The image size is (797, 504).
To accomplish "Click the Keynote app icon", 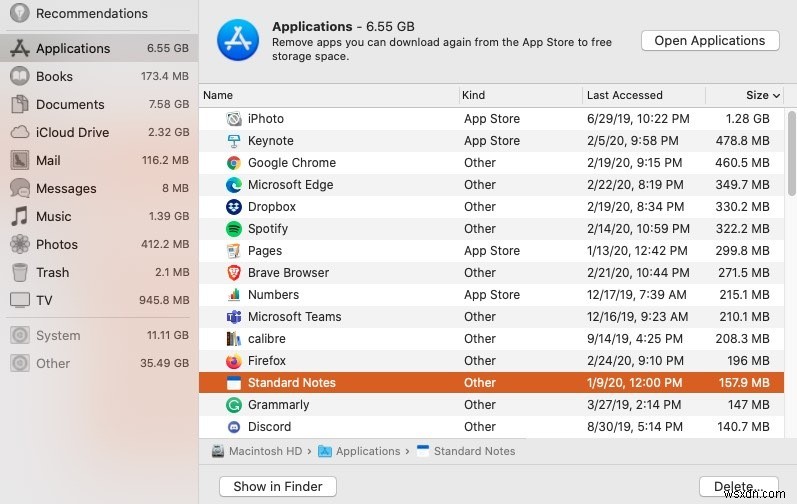I will coord(234,141).
